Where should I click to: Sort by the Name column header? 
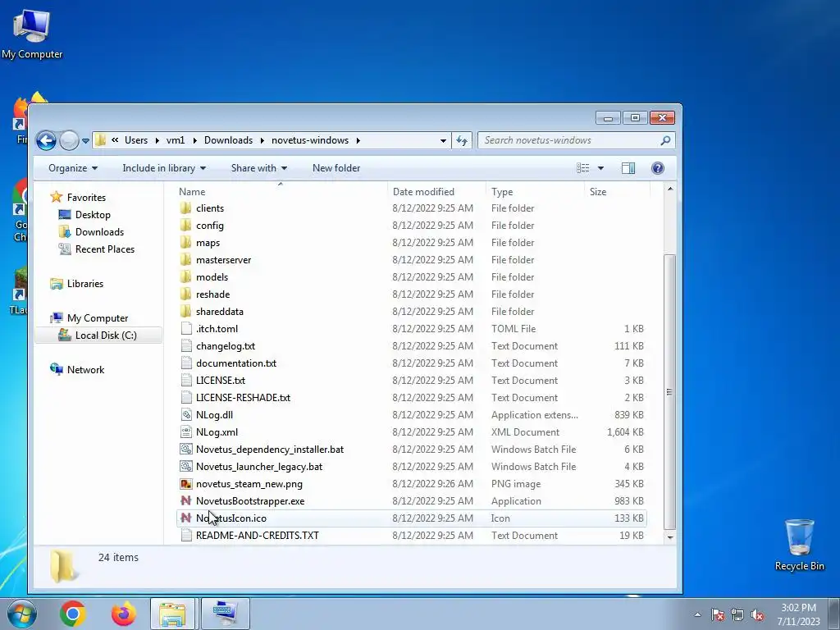[x=281, y=192]
